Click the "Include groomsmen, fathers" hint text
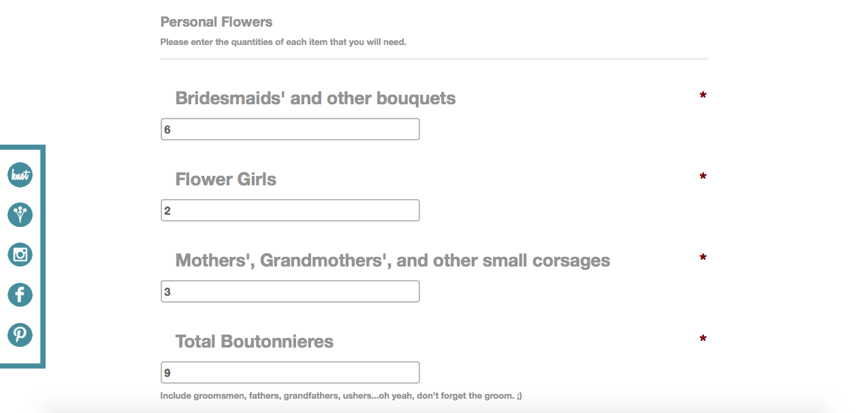The height and width of the screenshot is (413, 868). click(341, 395)
